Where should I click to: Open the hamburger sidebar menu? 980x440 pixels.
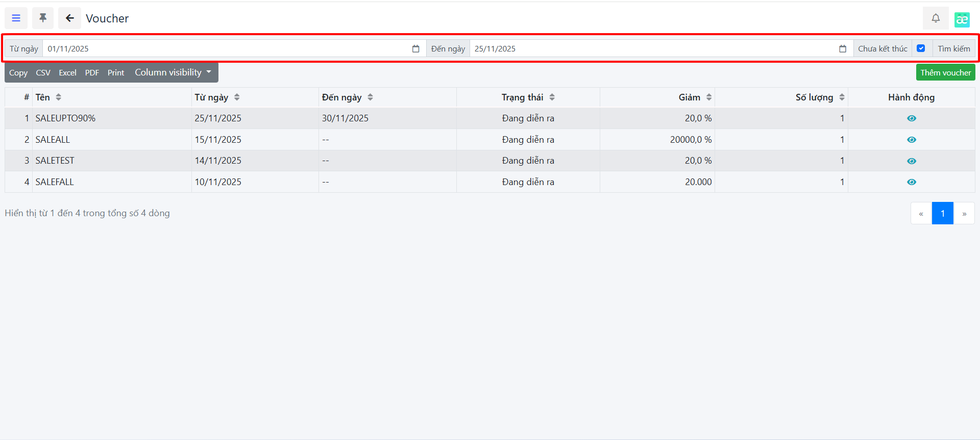[16, 18]
